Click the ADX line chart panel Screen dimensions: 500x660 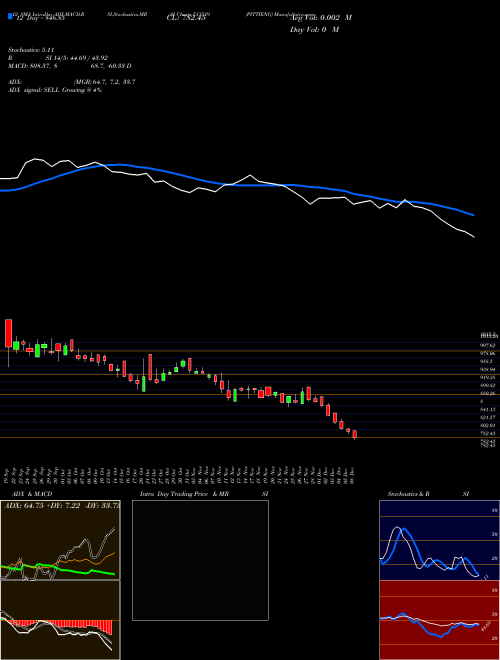click(x=60, y=540)
